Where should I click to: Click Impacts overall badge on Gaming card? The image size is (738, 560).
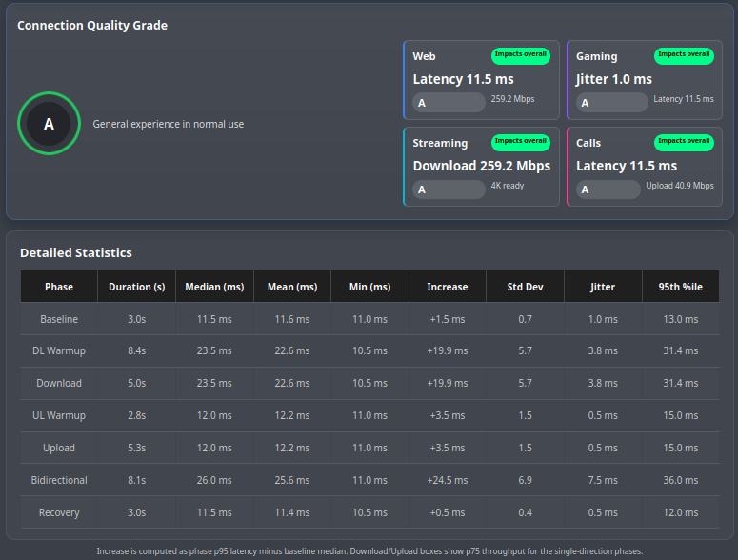point(684,55)
